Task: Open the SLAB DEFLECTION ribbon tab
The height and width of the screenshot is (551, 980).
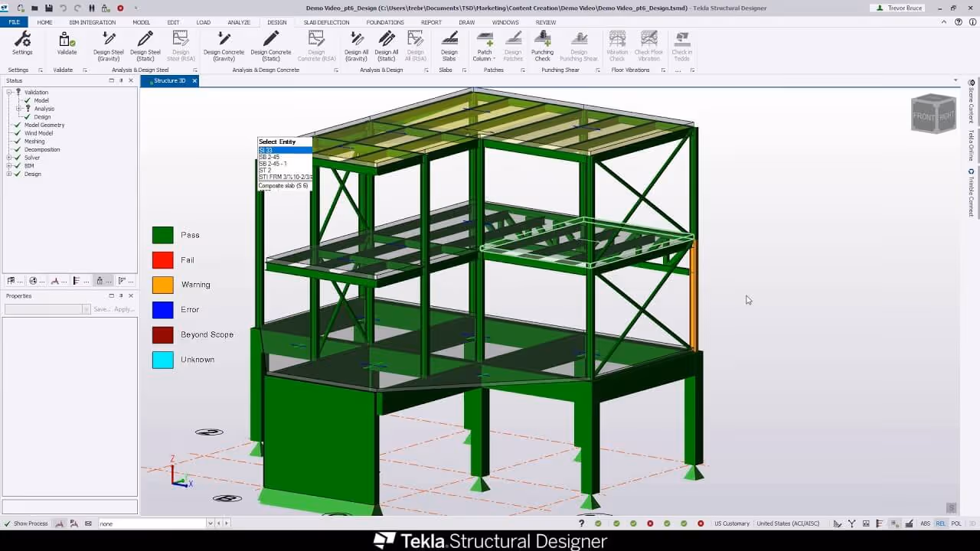Action: coord(326,22)
